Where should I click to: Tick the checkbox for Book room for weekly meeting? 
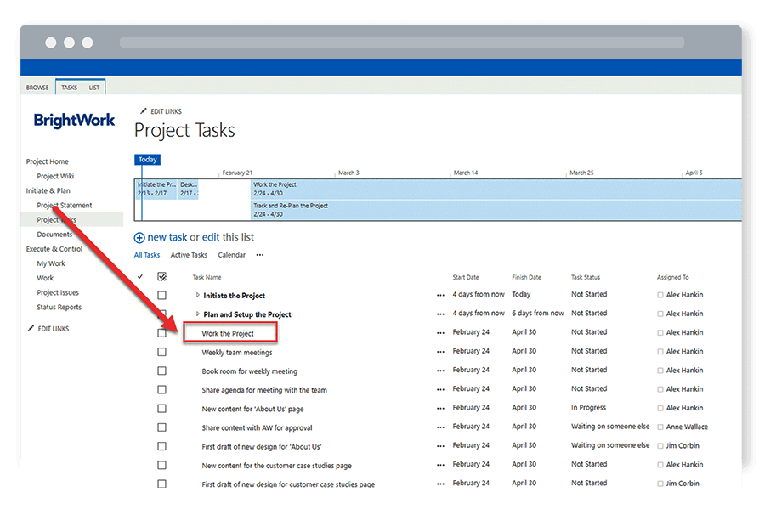click(x=161, y=371)
